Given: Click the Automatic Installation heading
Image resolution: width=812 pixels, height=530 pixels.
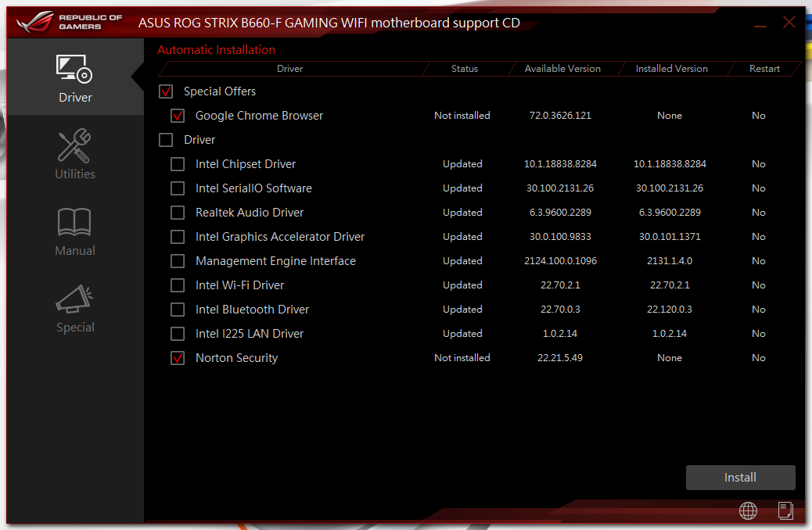Looking at the screenshot, I should 217,50.
